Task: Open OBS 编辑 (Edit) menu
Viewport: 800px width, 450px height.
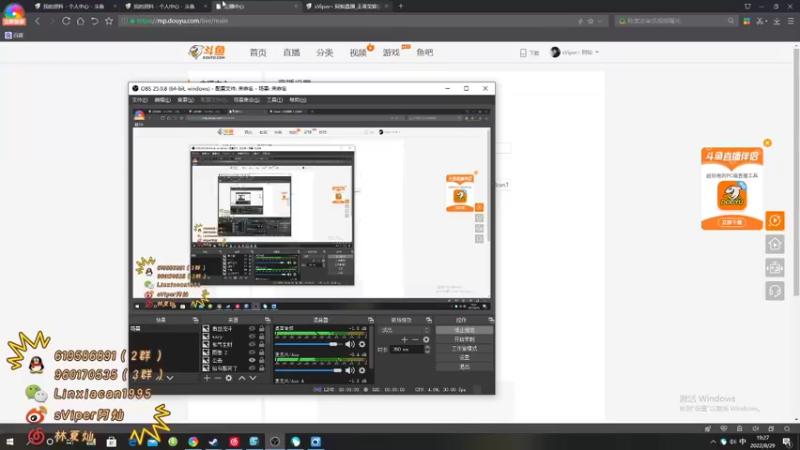Action: [162, 100]
